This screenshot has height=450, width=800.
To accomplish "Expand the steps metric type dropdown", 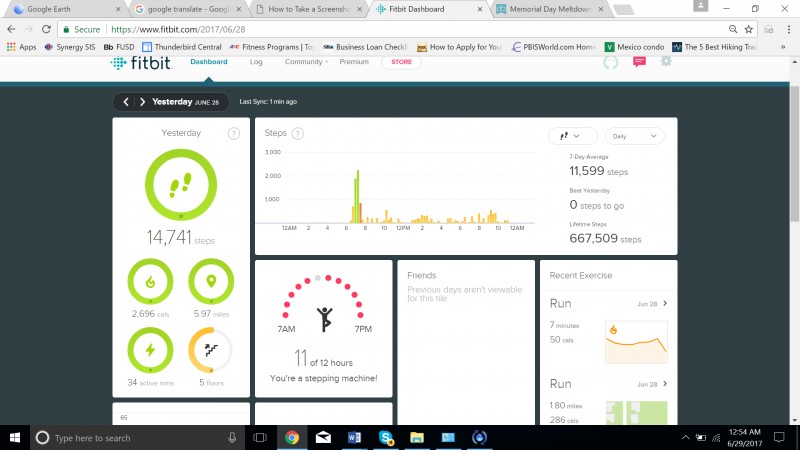I will point(572,136).
